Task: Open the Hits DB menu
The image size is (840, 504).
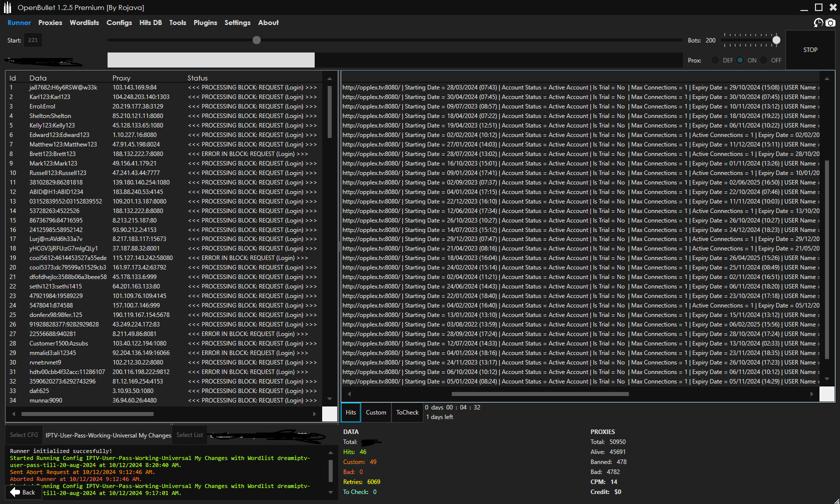Action: 151,22
